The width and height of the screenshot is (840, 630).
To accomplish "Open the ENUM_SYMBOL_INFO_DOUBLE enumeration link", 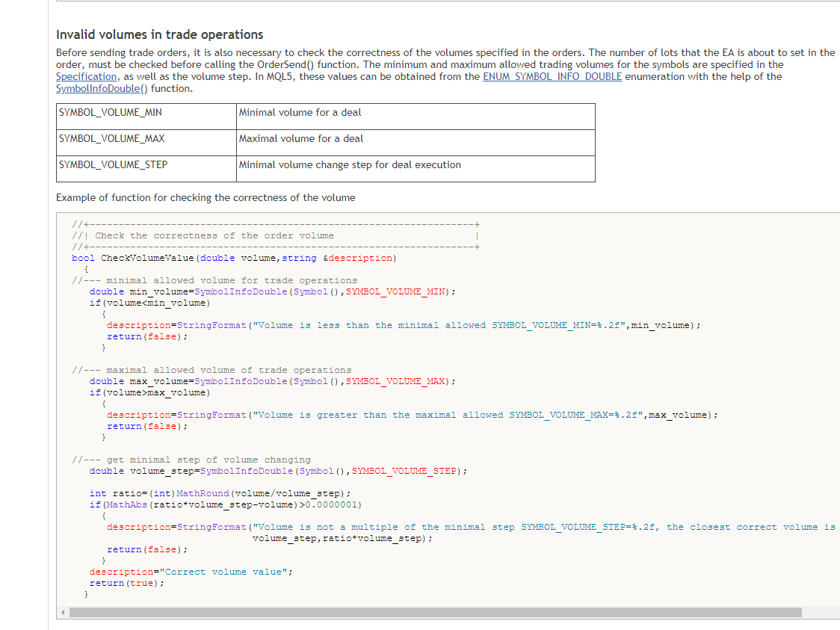I will coord(552,76).
